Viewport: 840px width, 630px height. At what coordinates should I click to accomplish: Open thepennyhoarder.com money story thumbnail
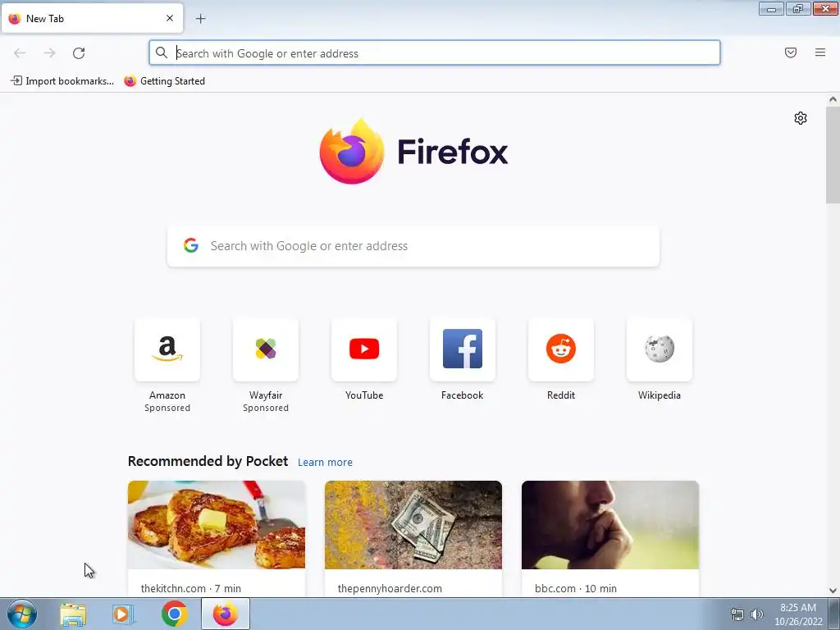tap(413, 525)
